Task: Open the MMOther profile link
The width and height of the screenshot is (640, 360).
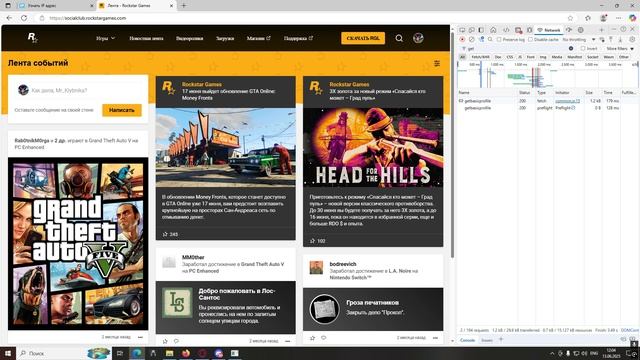Action: pos(193,258)
